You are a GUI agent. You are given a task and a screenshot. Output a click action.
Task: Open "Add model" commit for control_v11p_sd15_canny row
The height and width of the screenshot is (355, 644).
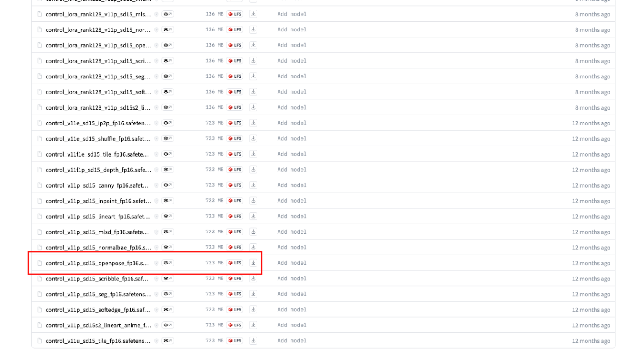(x=292, y=185)
